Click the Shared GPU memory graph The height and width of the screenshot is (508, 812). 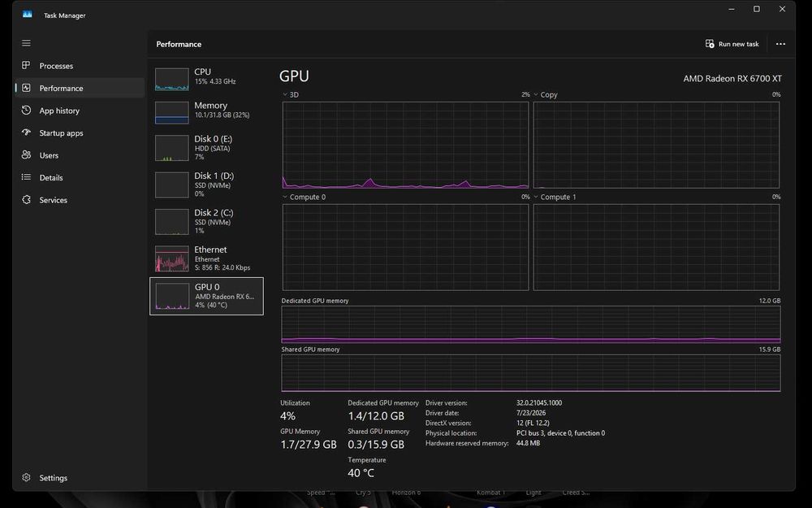[531, 373]
